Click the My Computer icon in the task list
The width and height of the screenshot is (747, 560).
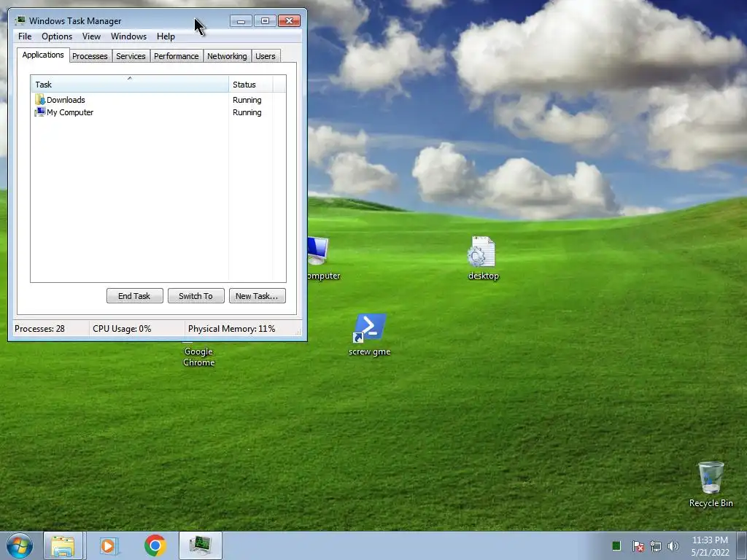pyautogui.click(x=40, y=112)
